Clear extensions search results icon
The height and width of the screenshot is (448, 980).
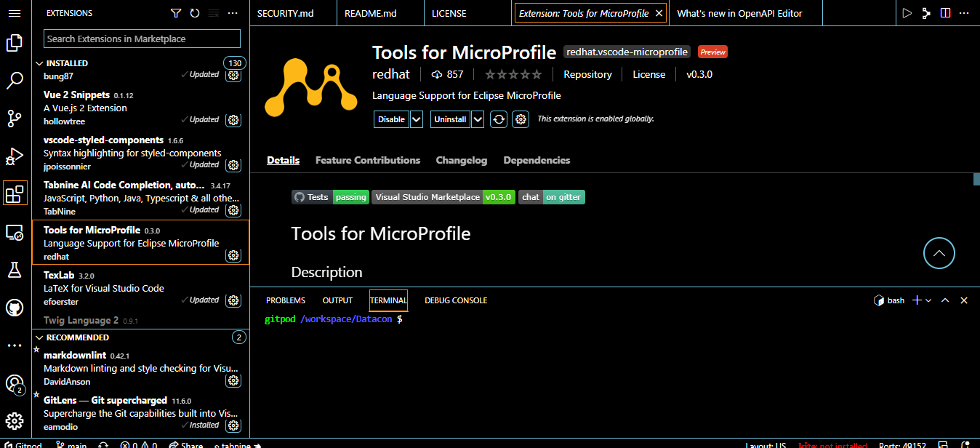point(214,13)
